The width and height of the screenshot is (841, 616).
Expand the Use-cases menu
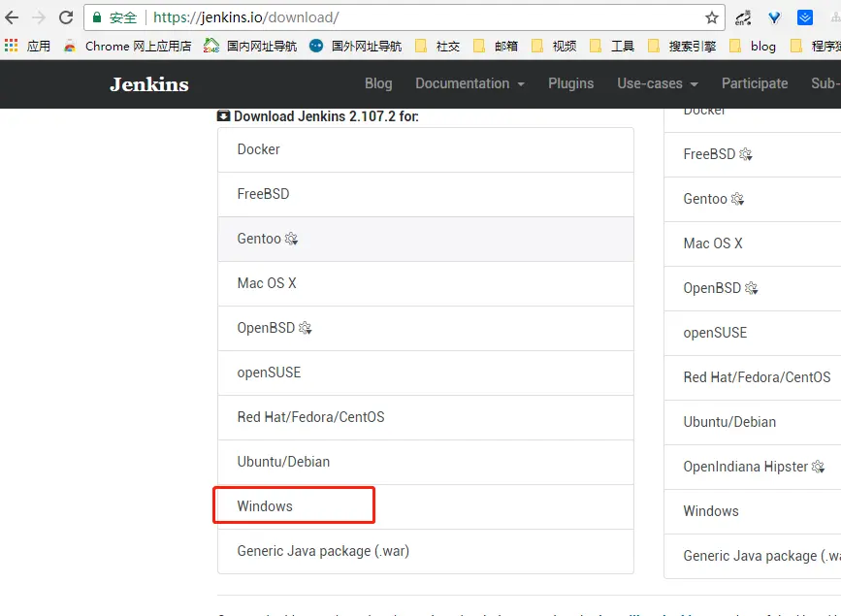[x=651, y=83]
